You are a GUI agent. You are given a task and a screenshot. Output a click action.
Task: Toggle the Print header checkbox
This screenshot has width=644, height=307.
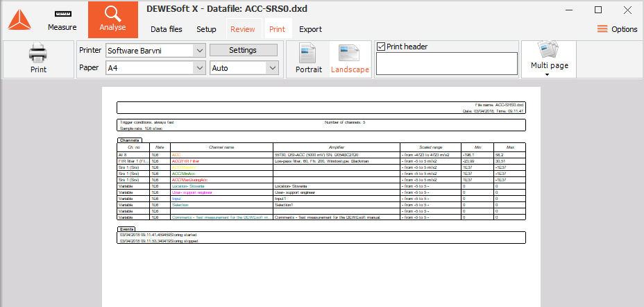coord(381,47)
